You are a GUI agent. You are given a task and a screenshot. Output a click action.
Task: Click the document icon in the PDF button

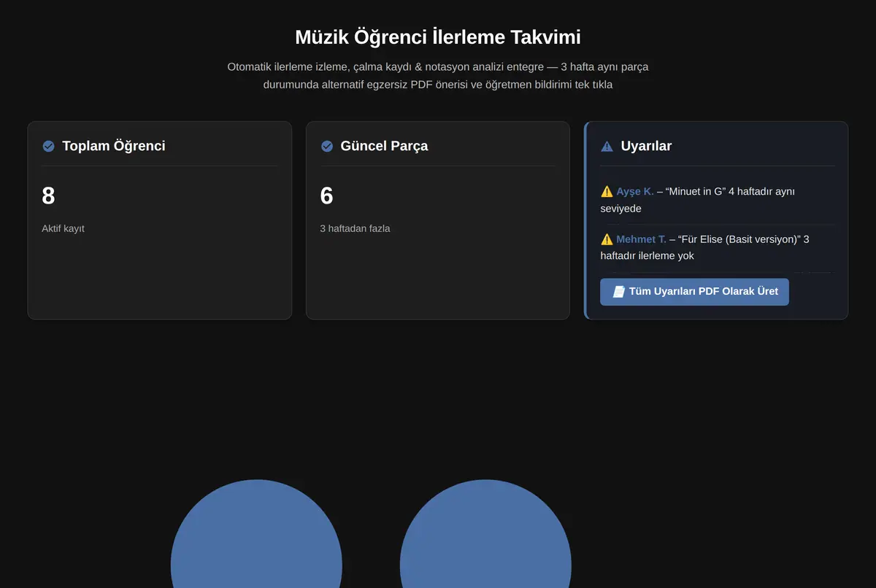coord(618,291)
